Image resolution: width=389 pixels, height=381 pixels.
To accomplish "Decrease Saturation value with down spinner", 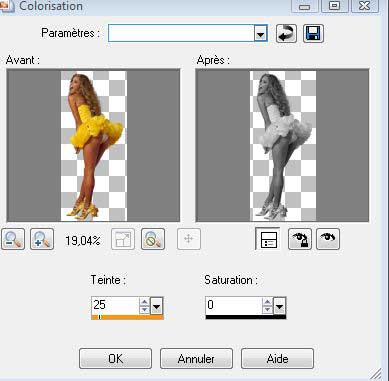I will click(x=267, y=310).
